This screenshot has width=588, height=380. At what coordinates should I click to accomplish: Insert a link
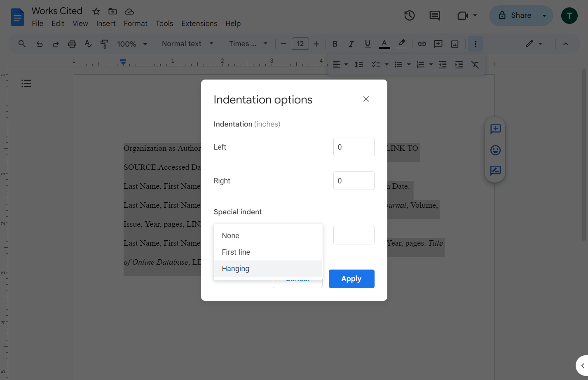pos(422,44)
